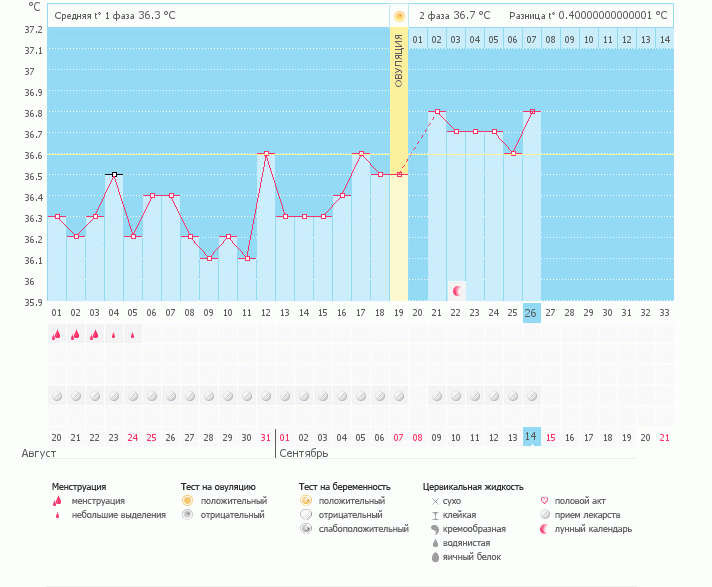Click the 36.6 temperature point on day 12

click(267, 153)
